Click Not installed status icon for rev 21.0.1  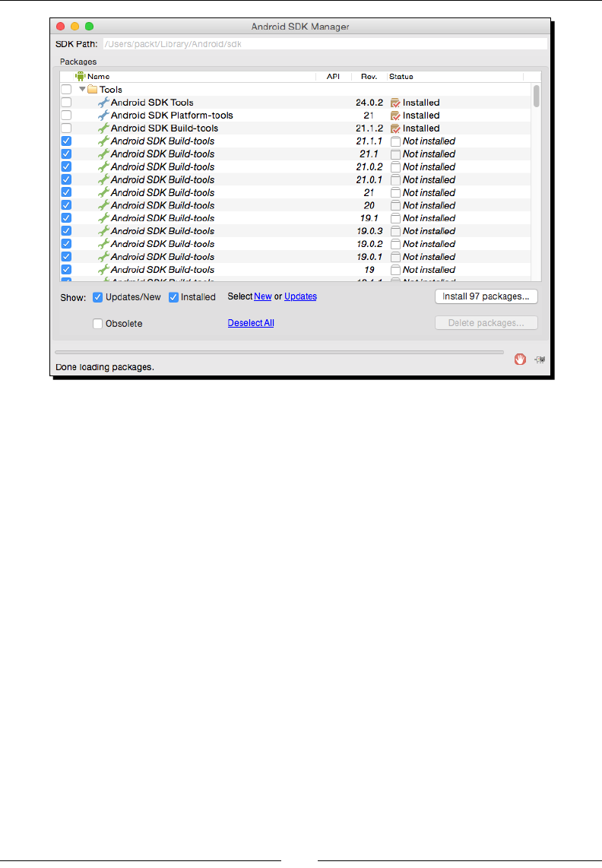pos(395,180)
